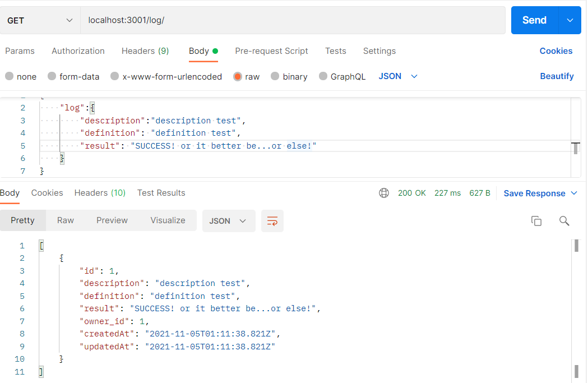Click the 227 ms response time indicator
The height and width of the screenshot is (383, 588).
pyautogui.click(x=447, y=192)
